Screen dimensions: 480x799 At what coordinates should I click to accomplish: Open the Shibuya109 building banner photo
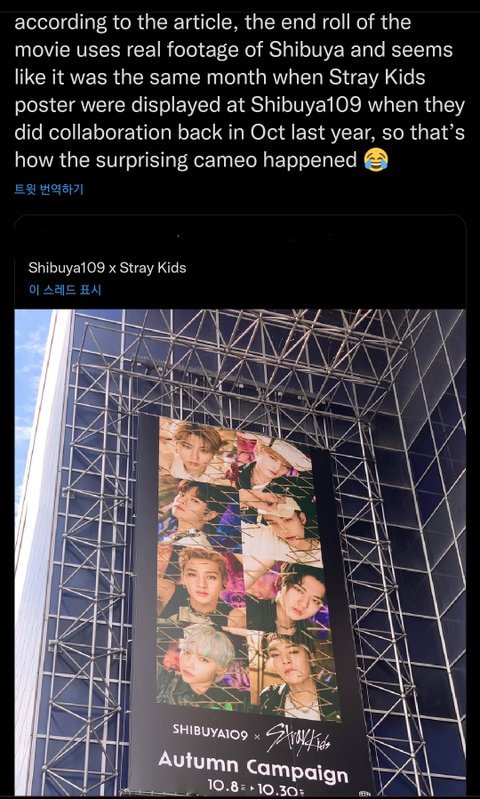[240, 551]
